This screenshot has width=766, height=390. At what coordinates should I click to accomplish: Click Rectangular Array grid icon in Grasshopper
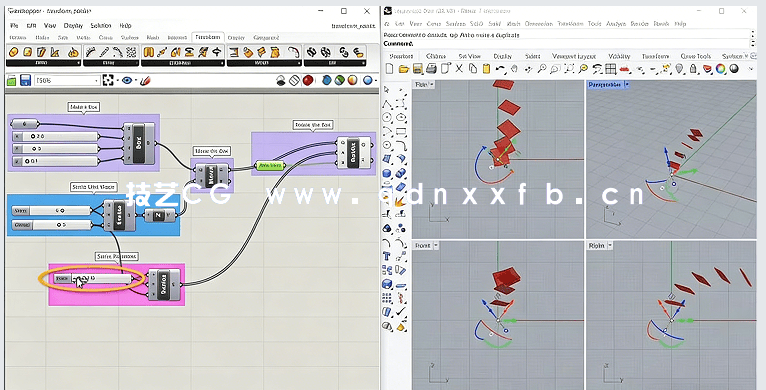(131, 52)
